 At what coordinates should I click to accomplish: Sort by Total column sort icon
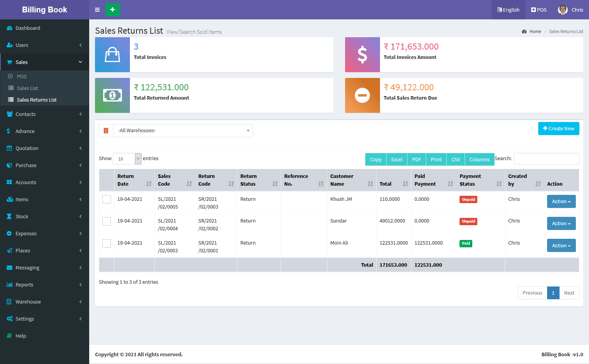tap(405, 184)
